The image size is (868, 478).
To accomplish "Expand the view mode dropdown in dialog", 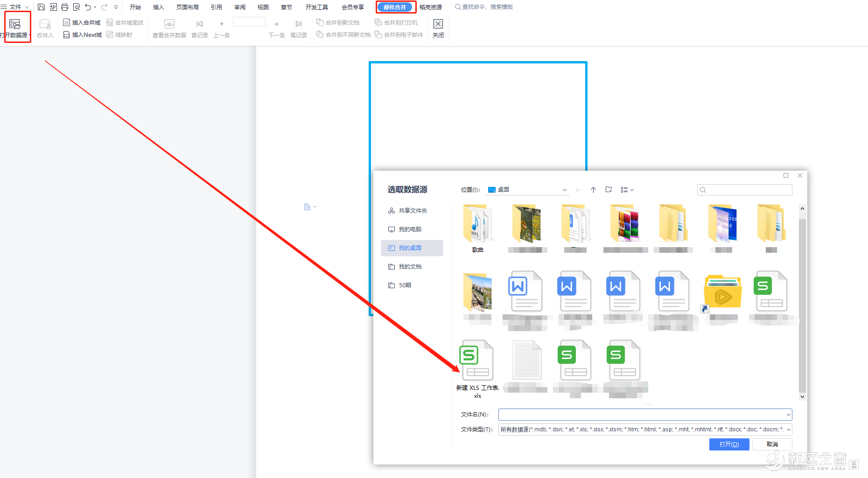I will pos(627,190).
